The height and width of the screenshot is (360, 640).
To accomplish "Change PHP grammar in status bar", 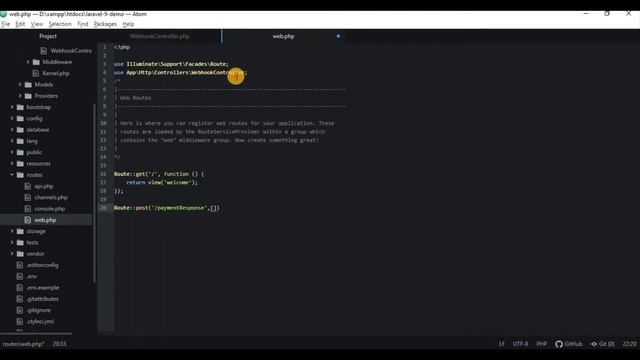I will point(542,344).
